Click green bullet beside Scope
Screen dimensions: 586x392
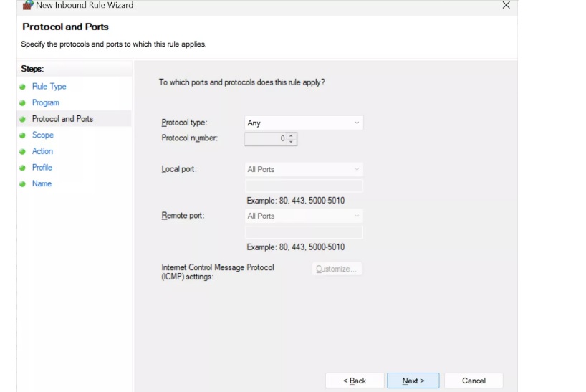pos(22,135)
